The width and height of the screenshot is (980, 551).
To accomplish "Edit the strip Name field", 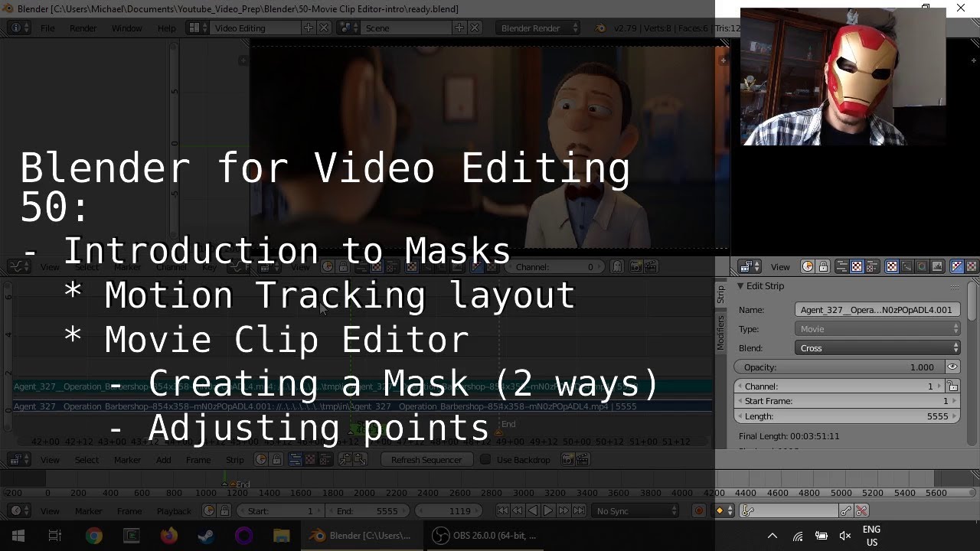I will click(x=877, y=310).
